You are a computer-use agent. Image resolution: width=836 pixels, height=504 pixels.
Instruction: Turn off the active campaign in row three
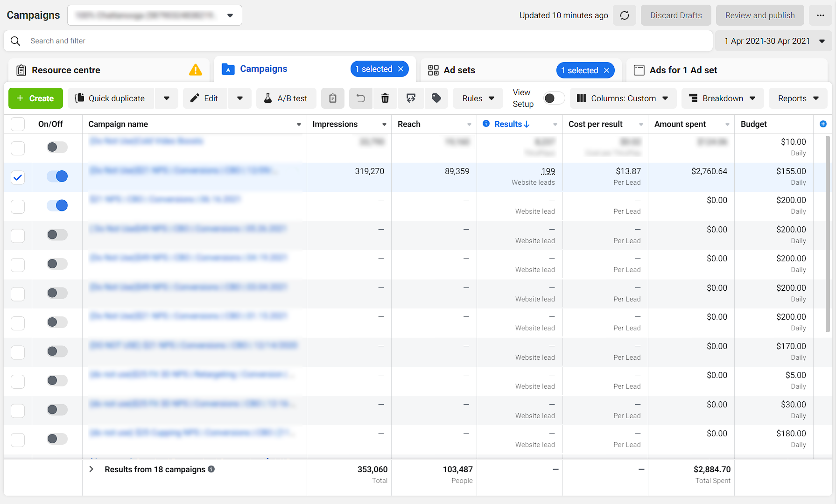click(56, 205)
